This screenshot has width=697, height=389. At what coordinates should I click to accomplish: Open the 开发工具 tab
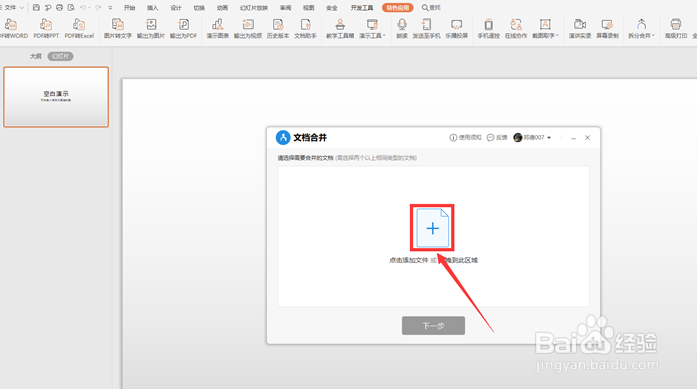pos(362,8)
